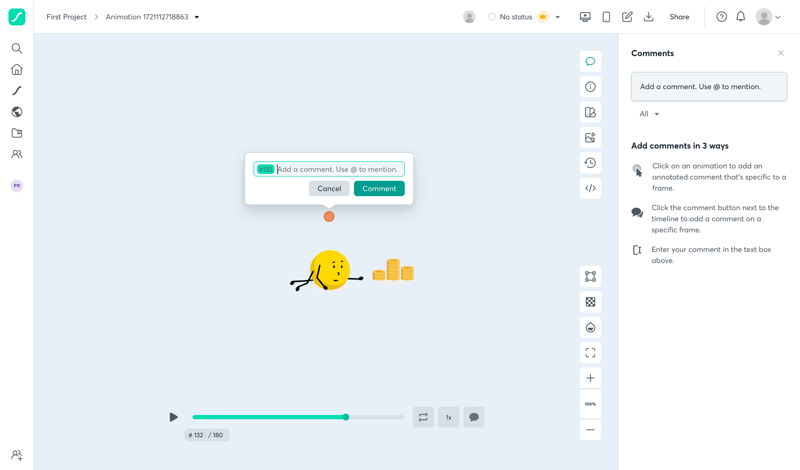Cancel the comment popup
This screenshot has width=800, height=470.
[x=329, y=189]
